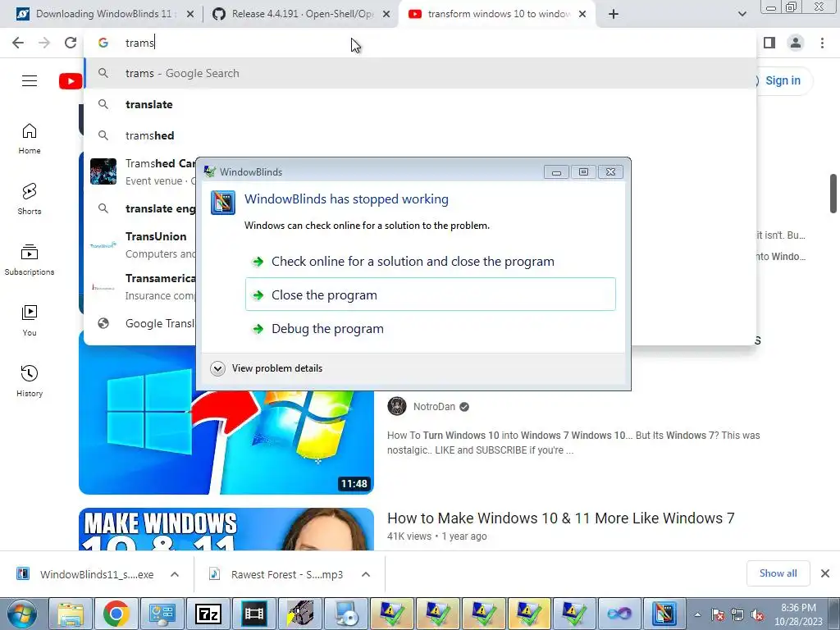Switch to the Release 4.4.191 Open-Shell tab
This screenshot has height=630, width=840.
click(300, 14)
